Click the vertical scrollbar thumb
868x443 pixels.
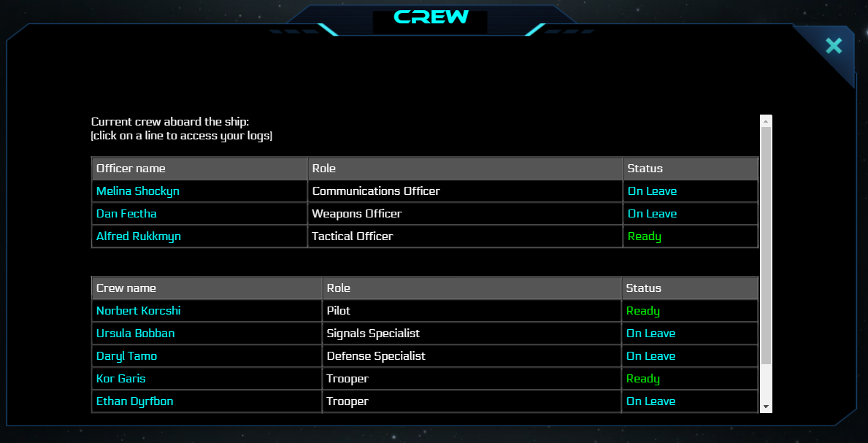coord(766,245)
